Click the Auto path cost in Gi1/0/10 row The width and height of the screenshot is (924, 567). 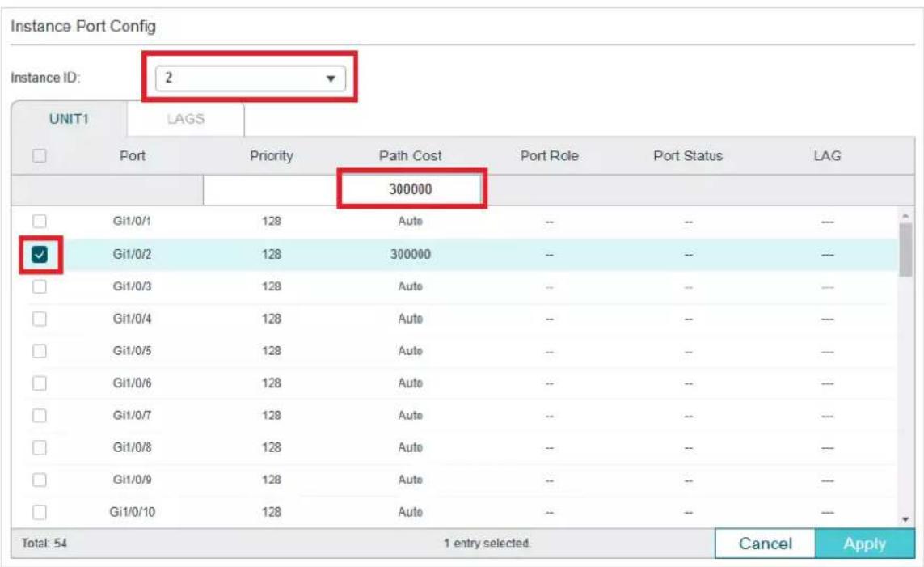pos(410,512)
